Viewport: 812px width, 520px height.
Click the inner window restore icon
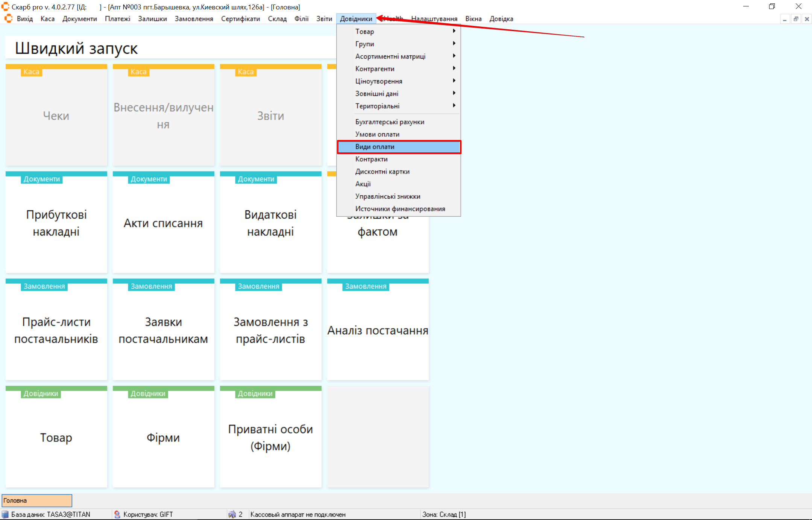tap(796, 19)
